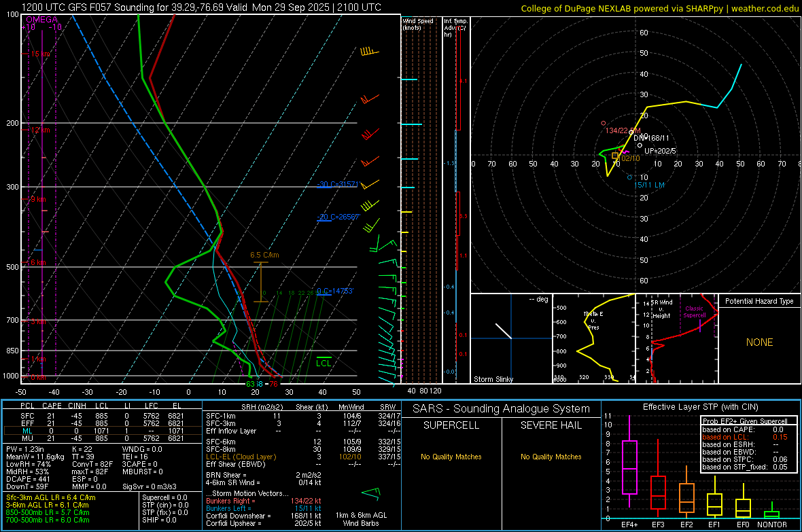Select the ConvT = 82F value

[92, 465]
